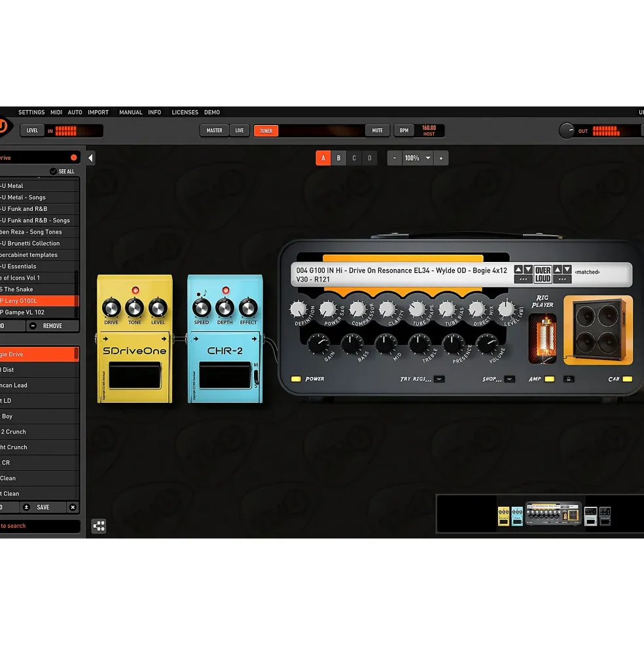This screenshot has height=645, width=644.
Task: Click the 160.00 BPM value
Action: (429, 128)
